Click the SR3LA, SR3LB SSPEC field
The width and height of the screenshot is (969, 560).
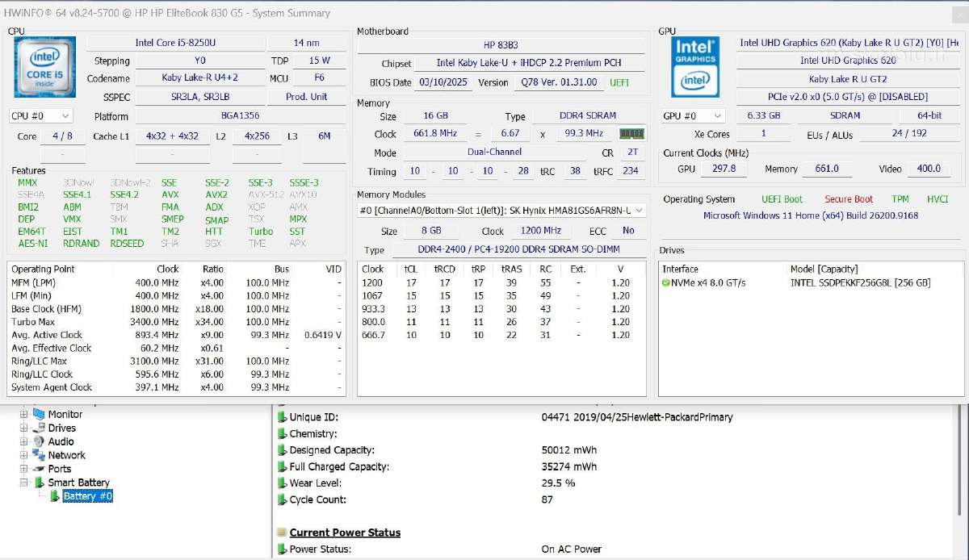[199, 97]
